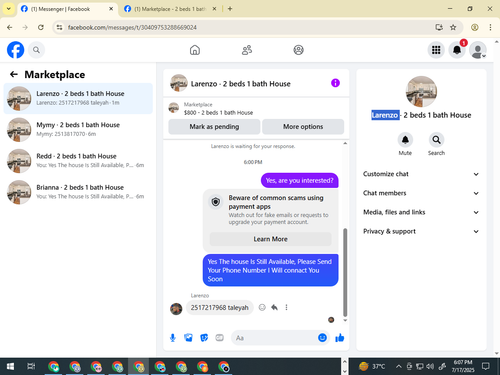Click the chat scrollbar thumb
500x375 pixels.
coord(345,272)
